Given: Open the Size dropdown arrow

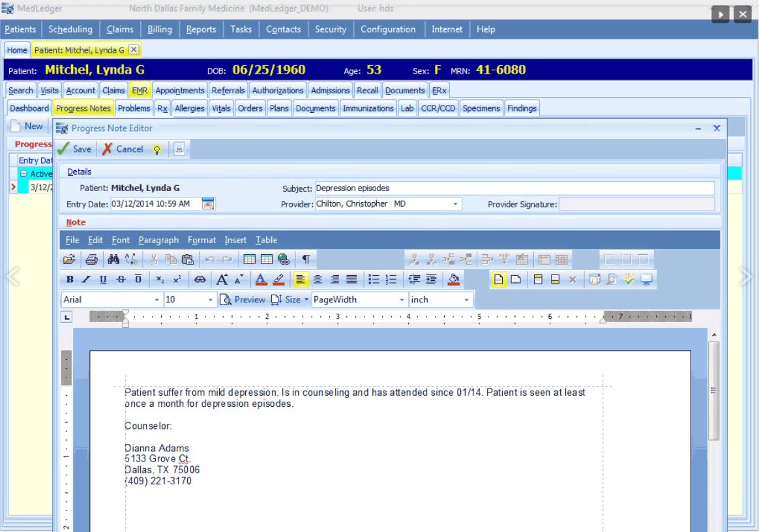Looking at the screenshot, I should click(306, 300).
